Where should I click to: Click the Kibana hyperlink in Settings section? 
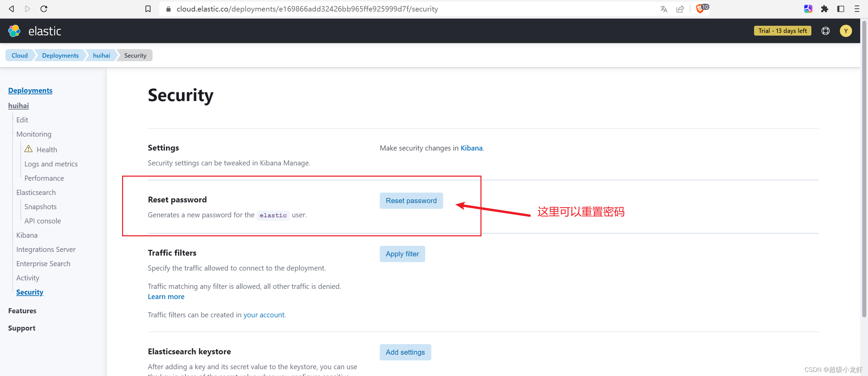471,147
